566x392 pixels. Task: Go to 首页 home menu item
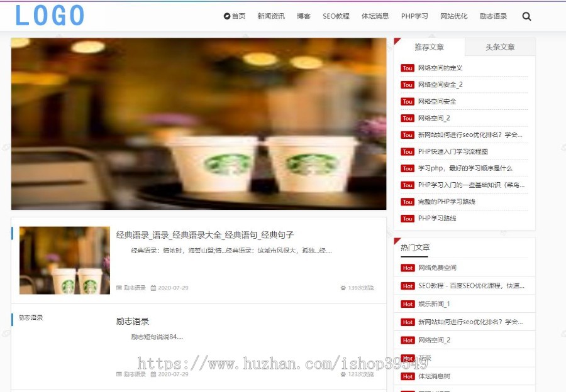[x=235, y=16]
